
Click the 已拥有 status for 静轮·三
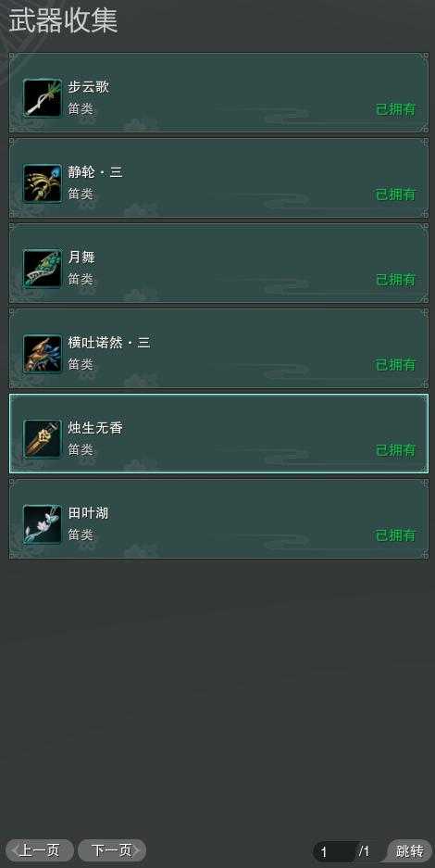(396, 195)
